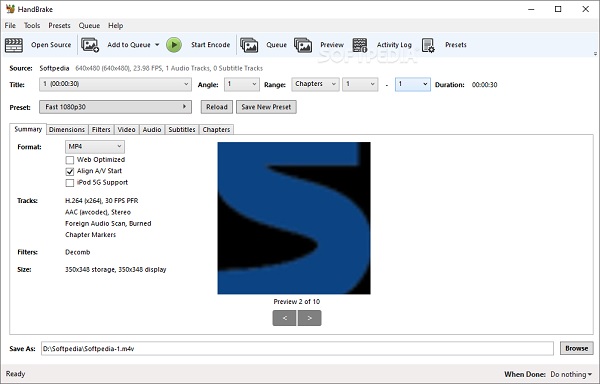Click the Activity Log toolbar label

pyautogui.click(x=394, y=45)
